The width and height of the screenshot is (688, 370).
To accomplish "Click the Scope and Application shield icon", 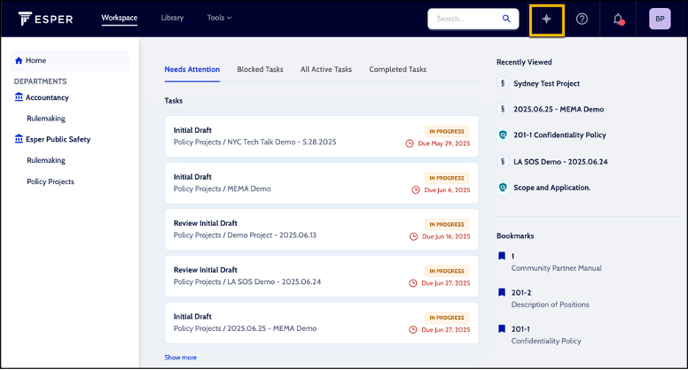I will [503, 187].
